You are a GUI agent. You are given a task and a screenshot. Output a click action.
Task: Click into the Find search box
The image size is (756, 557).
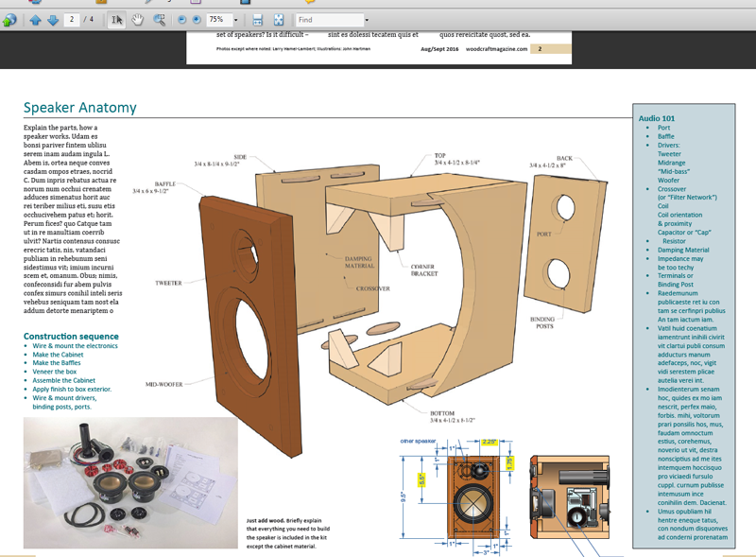[x=329, y=20]
